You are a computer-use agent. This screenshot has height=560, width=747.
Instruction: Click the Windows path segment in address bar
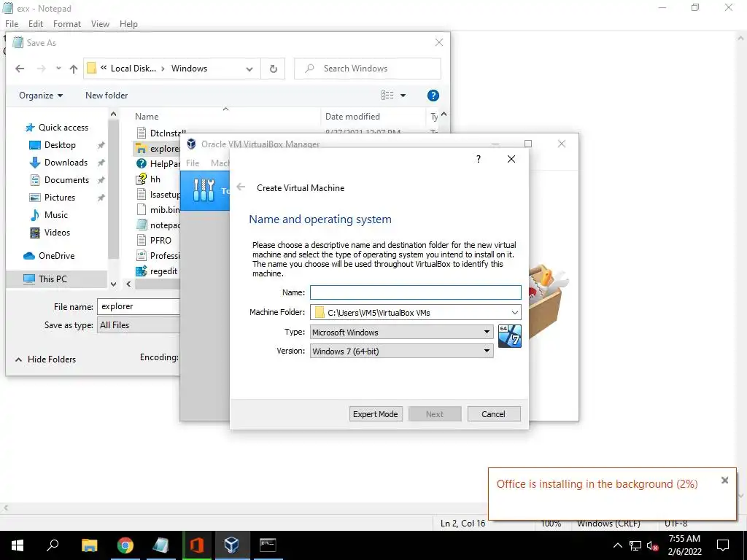pos(189,69)
